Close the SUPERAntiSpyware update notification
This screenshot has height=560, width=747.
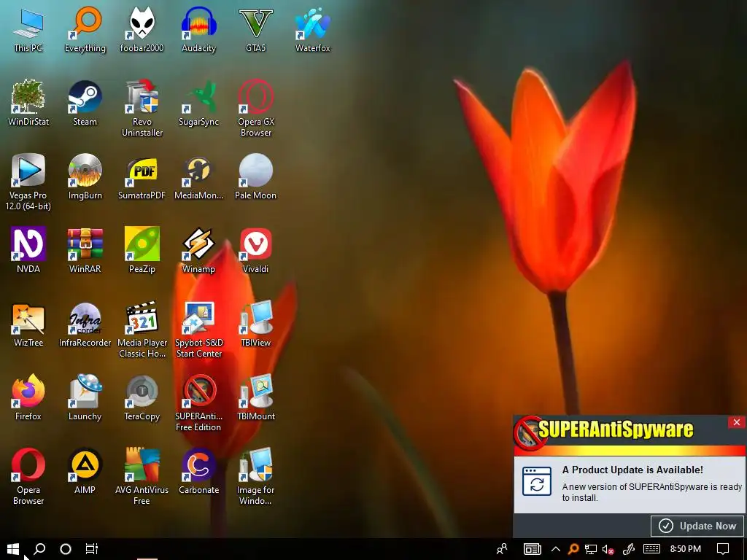[736, 422]
